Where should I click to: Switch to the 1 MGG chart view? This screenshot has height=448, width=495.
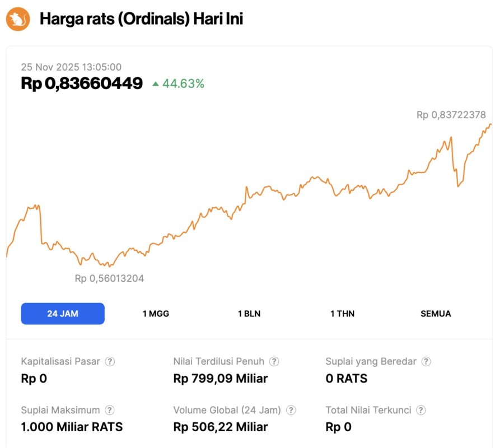(156, 314)
